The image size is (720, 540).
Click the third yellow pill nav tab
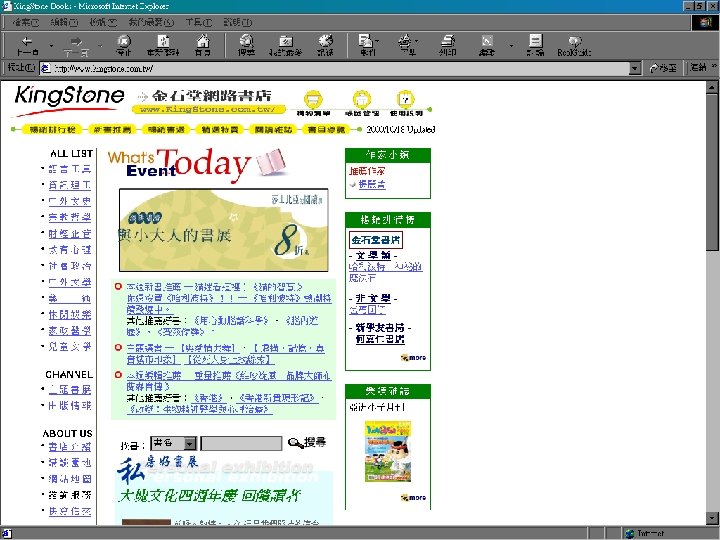pyautogui.click(x=166, y=130)
